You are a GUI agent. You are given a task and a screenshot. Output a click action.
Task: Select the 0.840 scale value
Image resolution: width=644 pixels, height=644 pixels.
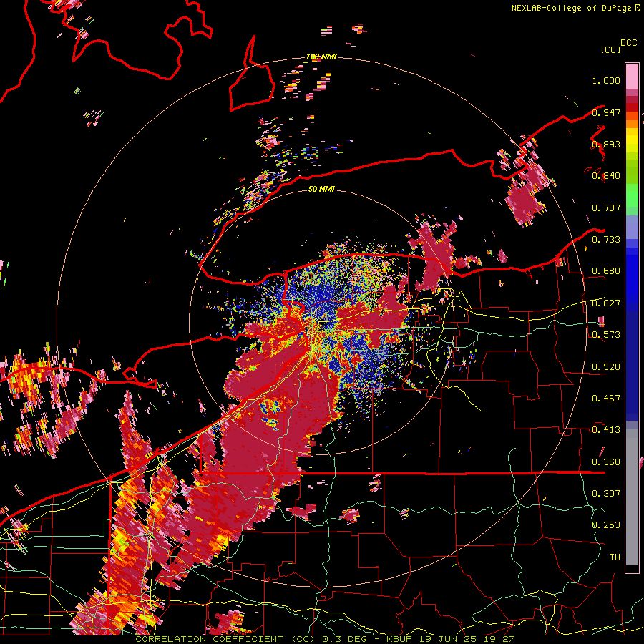pos(606,176)
